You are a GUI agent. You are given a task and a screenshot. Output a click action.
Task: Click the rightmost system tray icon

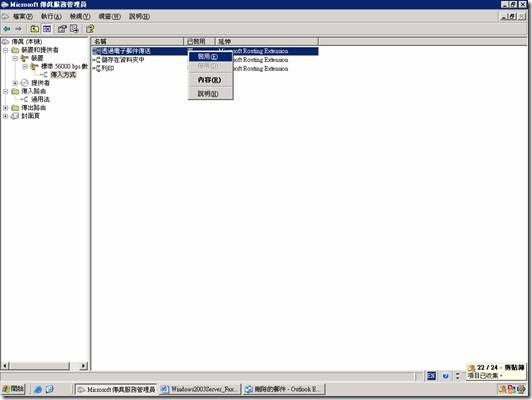click(521, 389)
